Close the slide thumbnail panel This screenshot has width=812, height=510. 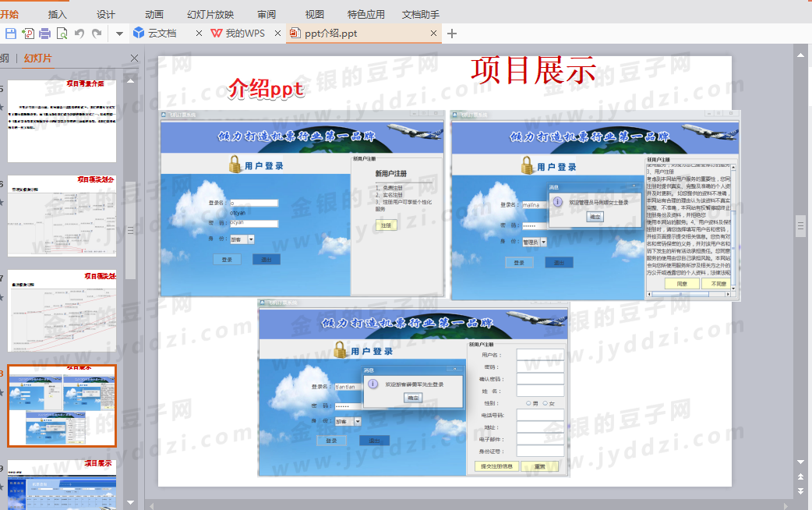coord(134,58)
